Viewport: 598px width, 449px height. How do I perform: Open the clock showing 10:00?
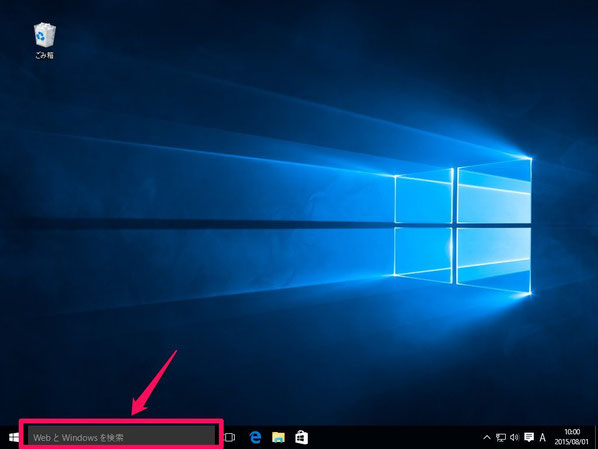572,437
